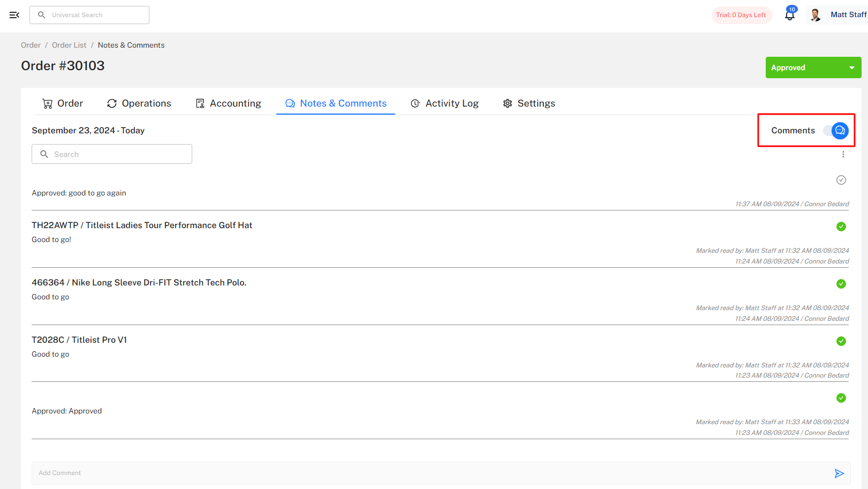Click the Order #30103 heading

click(63, 66)
